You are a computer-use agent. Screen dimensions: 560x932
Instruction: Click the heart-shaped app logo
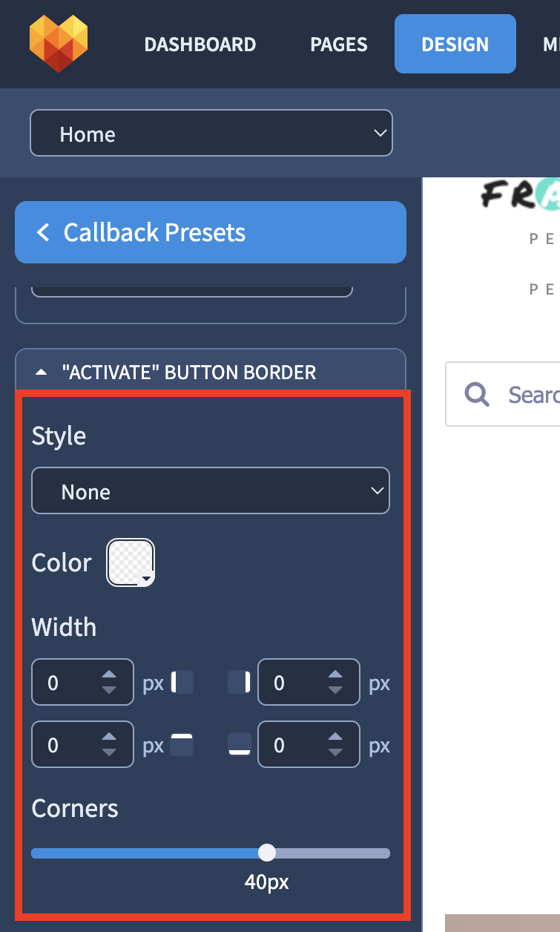[59, 44]
